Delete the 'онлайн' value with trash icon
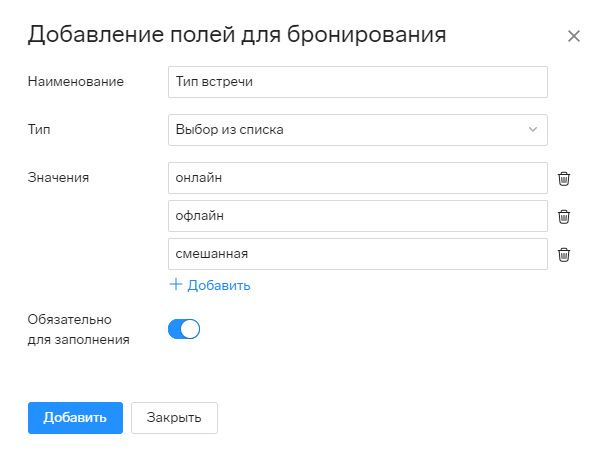The width and height of the screenshot is (595, 455). click(x=564, y=178)
